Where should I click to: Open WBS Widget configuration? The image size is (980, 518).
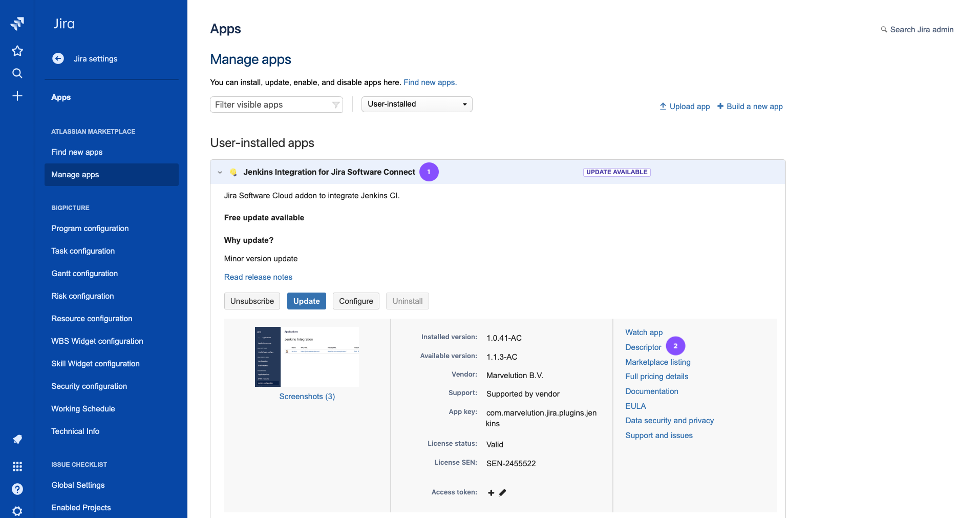coord(97,341)
